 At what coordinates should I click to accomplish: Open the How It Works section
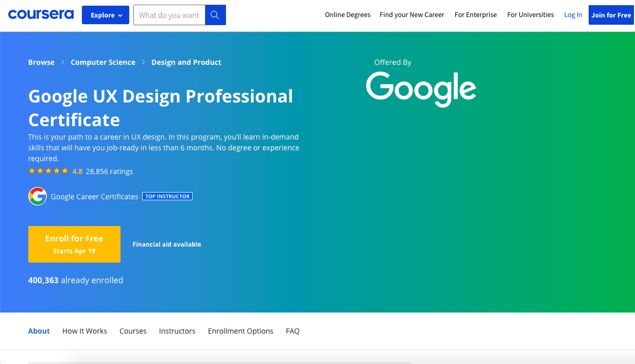tap(84, 331)
